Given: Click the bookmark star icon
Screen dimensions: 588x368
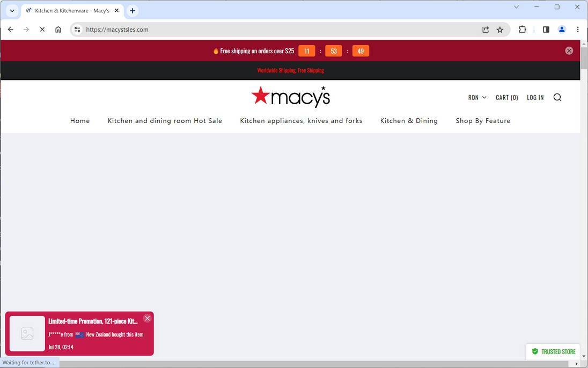Looking at the screenshot, I should click(499, 30).
